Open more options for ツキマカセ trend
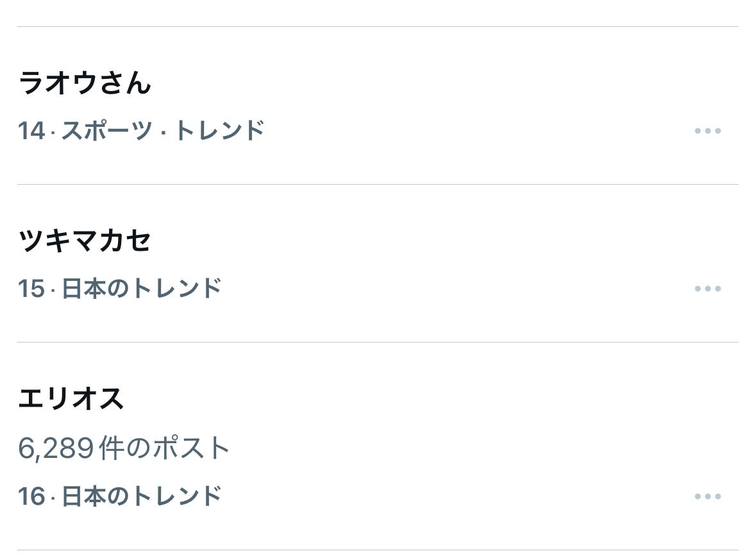Viewport: 756px width, 558px height. 707,289
